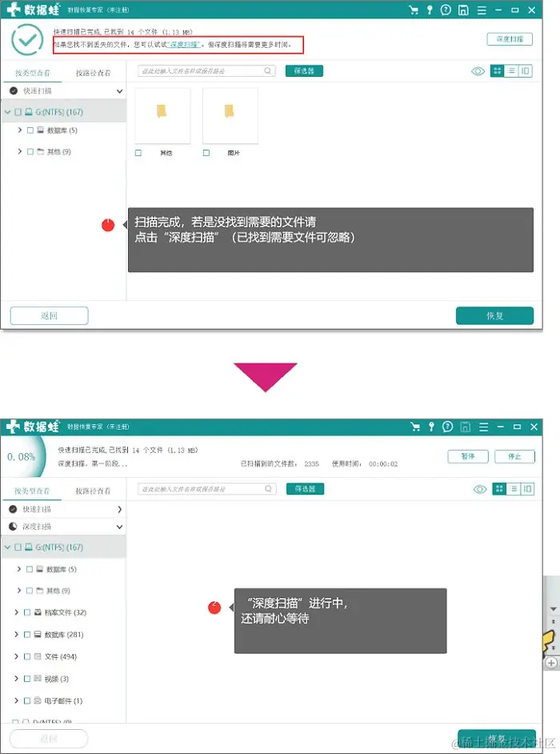
Task: Switch to detail pane view in the scan-complete window
Action: tap(525, 71)
